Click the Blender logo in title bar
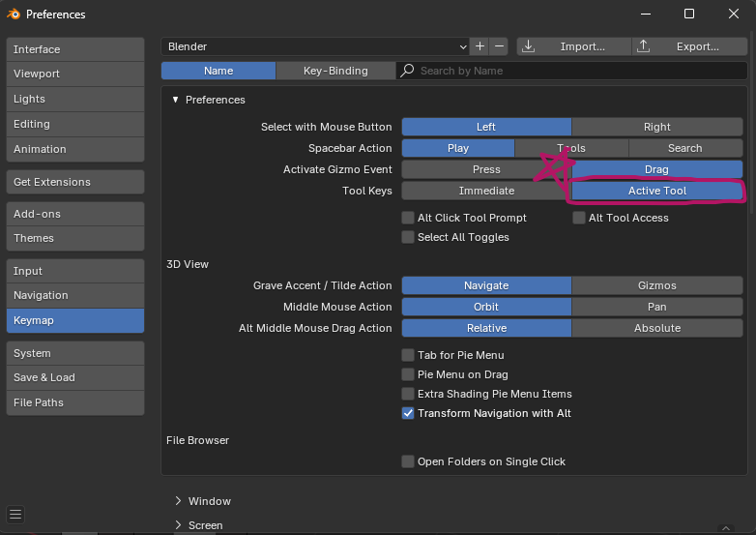756x535 pixels. click(14, 14)
